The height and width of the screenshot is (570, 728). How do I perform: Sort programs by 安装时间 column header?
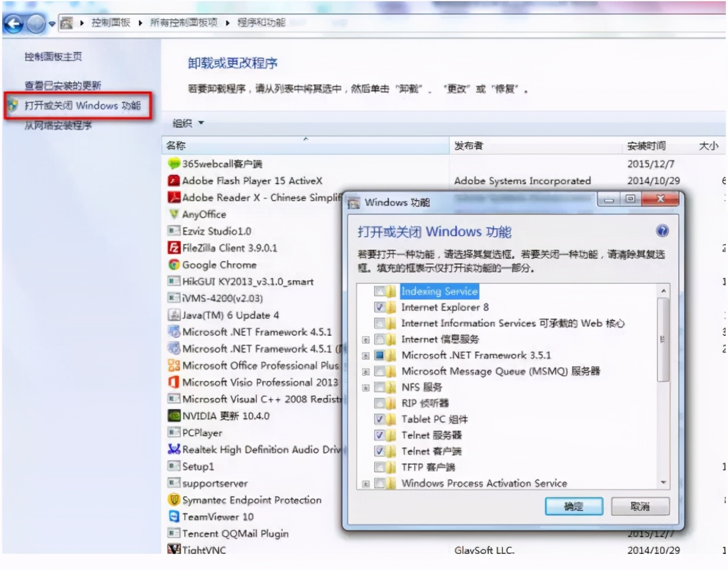tap(659, 145)
